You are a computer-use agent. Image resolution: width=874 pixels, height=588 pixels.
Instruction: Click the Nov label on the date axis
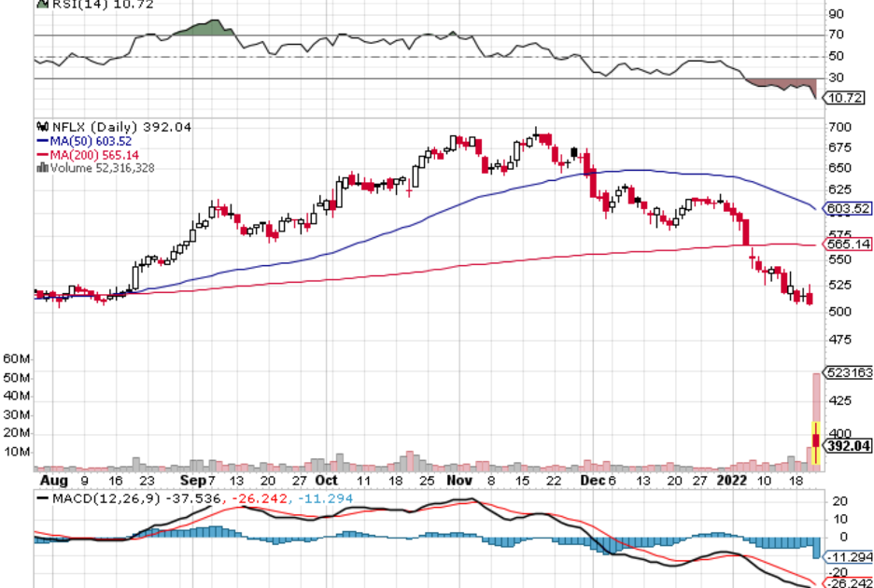pyautogui.click(x=458, y=480)
